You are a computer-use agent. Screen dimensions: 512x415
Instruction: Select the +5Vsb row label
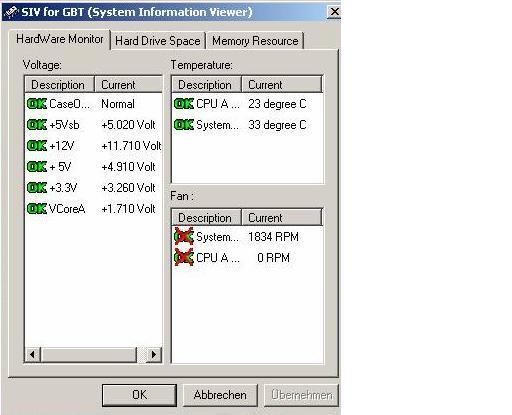pos(64,125)
